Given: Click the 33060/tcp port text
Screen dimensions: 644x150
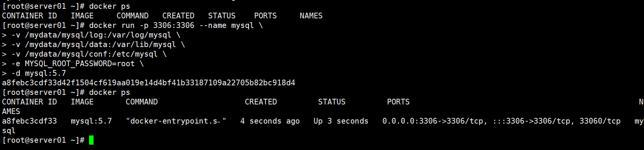Looking at the screenshot, I should [600, 121].
